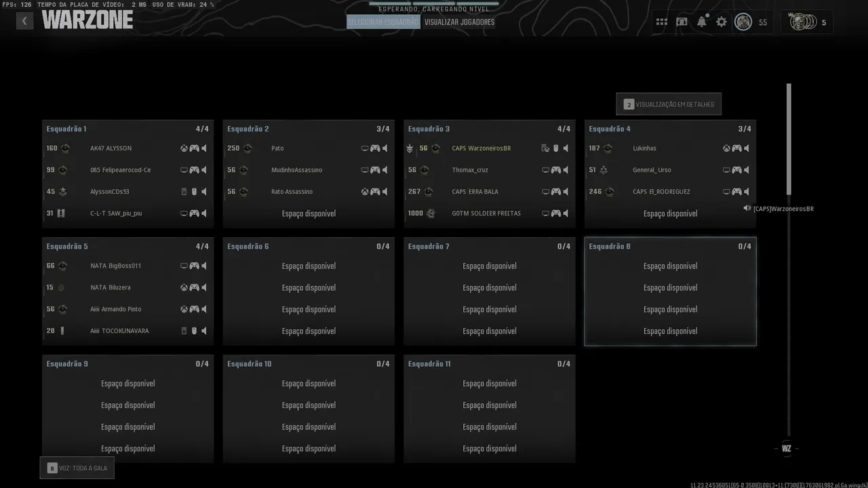This screenshot has width=868, height=488.
Task: Open the notifications bell icon
Action: 702,22
